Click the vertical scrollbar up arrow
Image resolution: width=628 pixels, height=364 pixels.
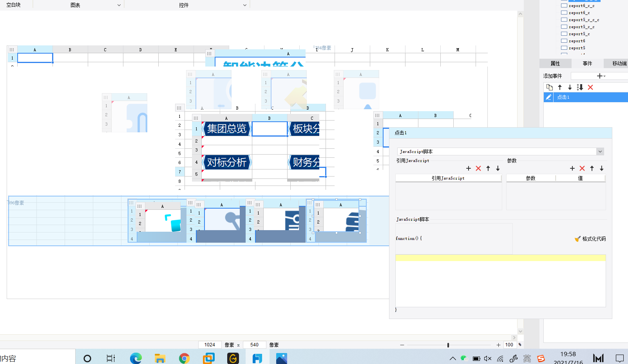point(520,14)
